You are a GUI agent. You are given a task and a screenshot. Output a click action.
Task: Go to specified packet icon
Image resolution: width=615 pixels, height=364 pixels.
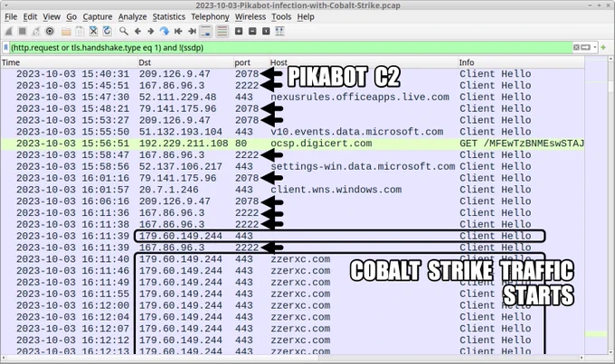tap(165, 32)
